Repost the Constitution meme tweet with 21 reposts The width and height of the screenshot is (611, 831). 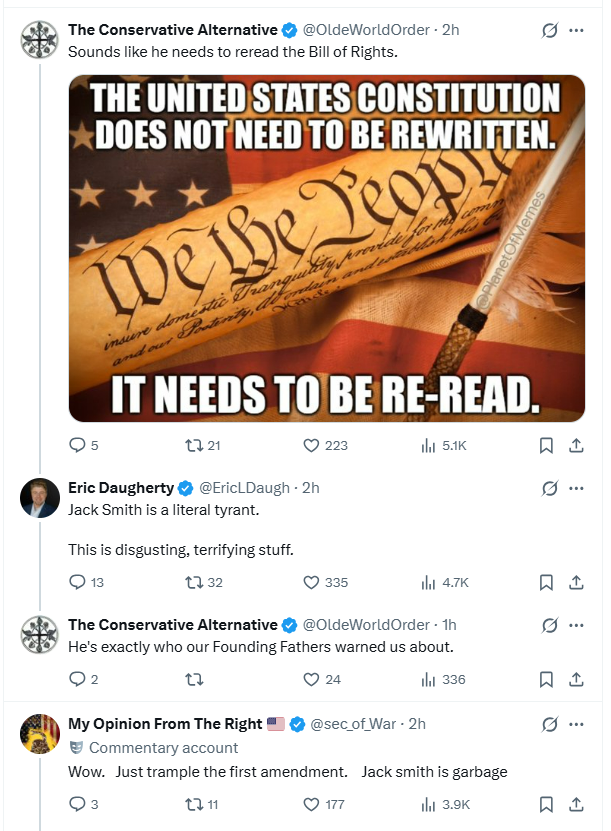[x=202, y=445]
